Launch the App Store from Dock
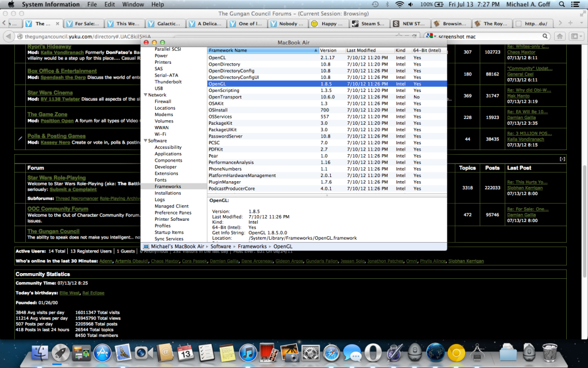 pyautogui.click(x=102, y=354)
